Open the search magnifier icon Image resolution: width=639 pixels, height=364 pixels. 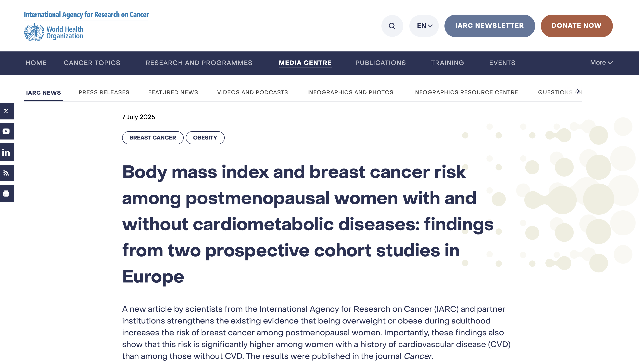coord(392,26)
